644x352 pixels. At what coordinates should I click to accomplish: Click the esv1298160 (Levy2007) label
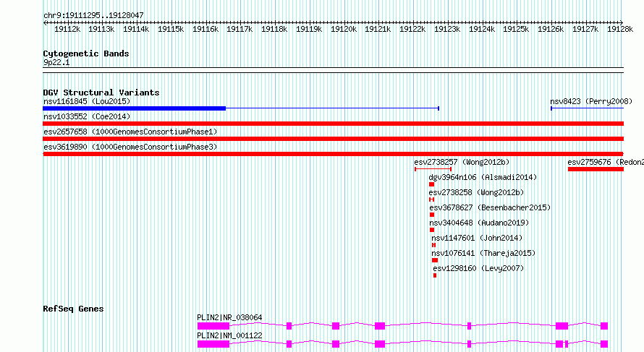(x=478, y=268)
